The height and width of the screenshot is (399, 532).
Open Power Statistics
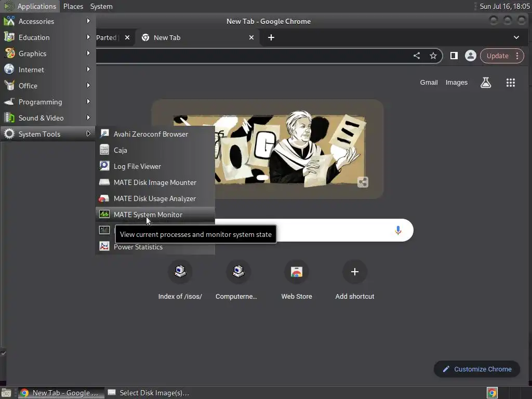coord(155,247)
